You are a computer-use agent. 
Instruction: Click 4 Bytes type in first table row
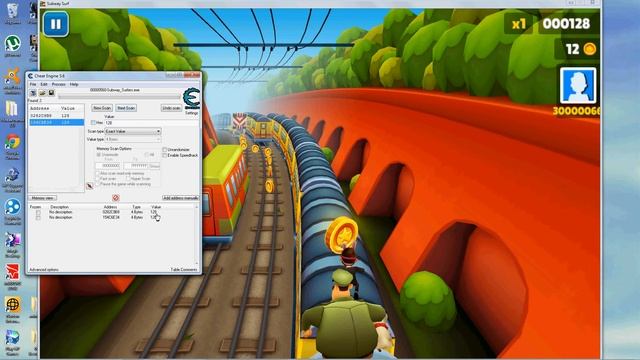point(137,212)
